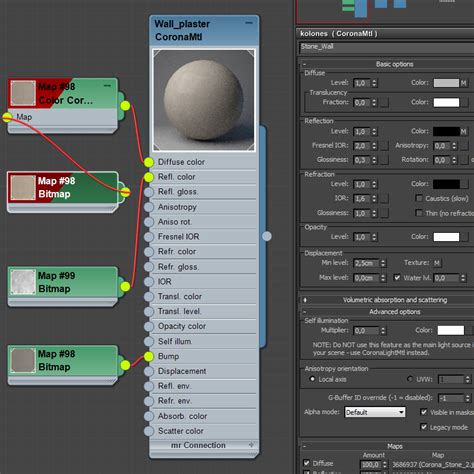Click the Bump input socket

149,357
